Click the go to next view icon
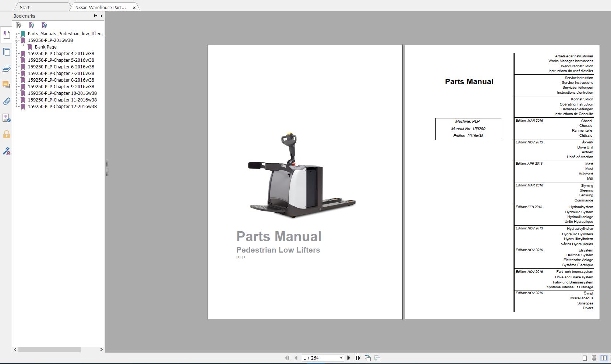The image size is (611, 364). (x=377, y=358)
